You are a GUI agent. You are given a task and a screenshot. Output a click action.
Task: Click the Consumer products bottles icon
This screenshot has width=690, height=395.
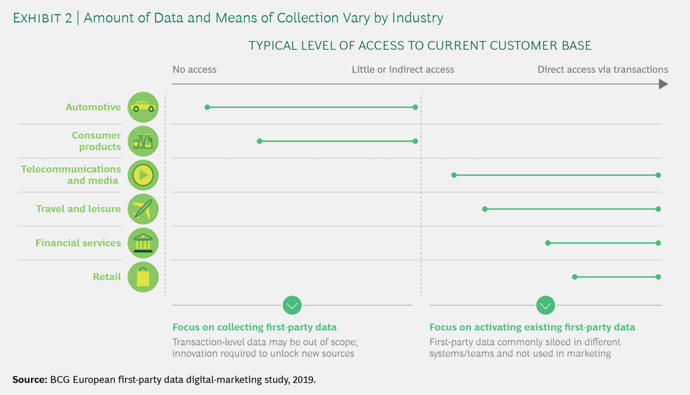(143, 141)
